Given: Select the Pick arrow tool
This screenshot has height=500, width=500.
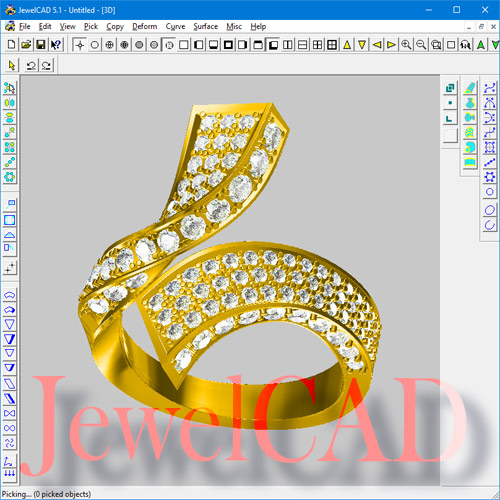Looking at the screenshot, I should pos(12,65).
